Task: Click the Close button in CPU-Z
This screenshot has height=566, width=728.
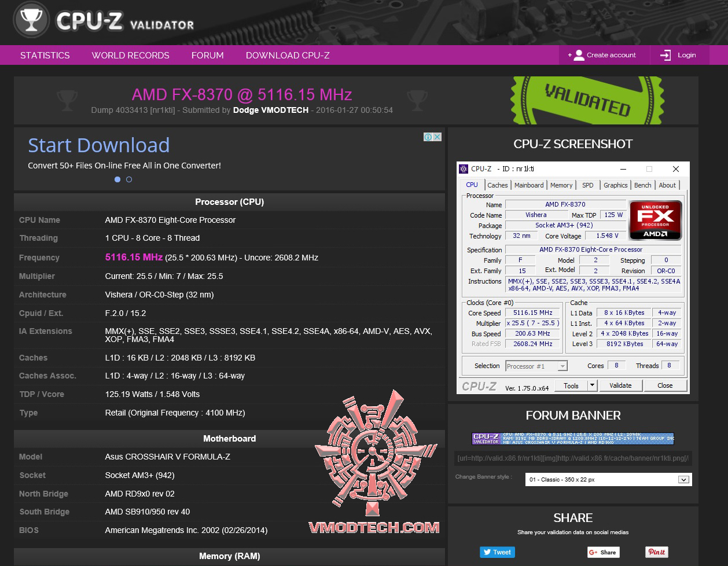Action: [665, 385]
